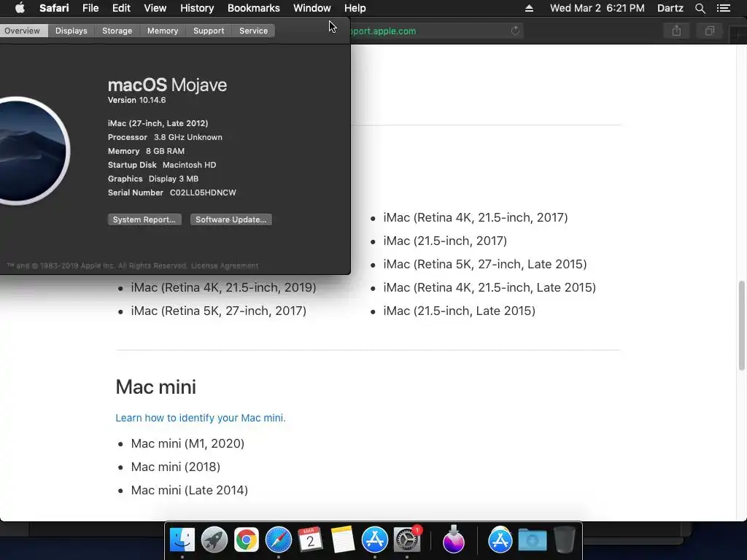Open the View menu

(x=155, y=8)
